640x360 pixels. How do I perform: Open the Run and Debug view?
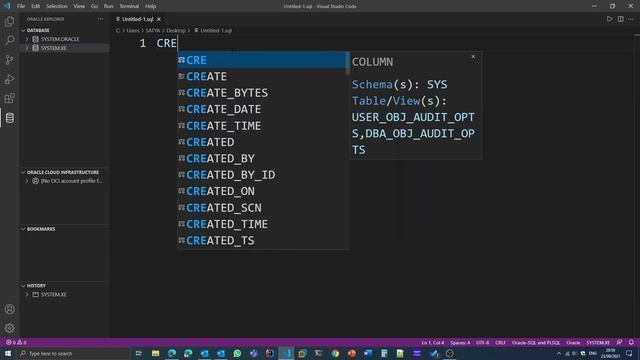(x=9, y=79)
